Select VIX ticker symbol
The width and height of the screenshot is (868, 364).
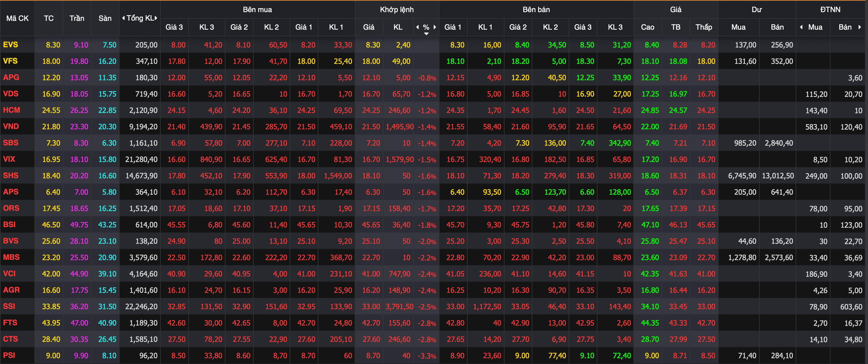coord(9,159)
